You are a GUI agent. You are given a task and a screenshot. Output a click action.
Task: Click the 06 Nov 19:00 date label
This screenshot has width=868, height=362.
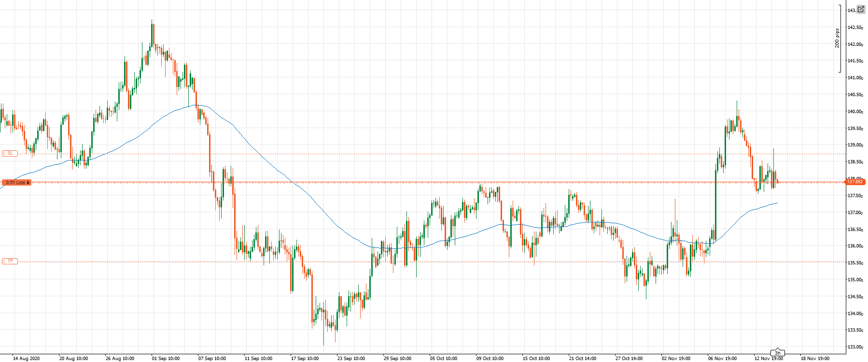coord(722,359)
